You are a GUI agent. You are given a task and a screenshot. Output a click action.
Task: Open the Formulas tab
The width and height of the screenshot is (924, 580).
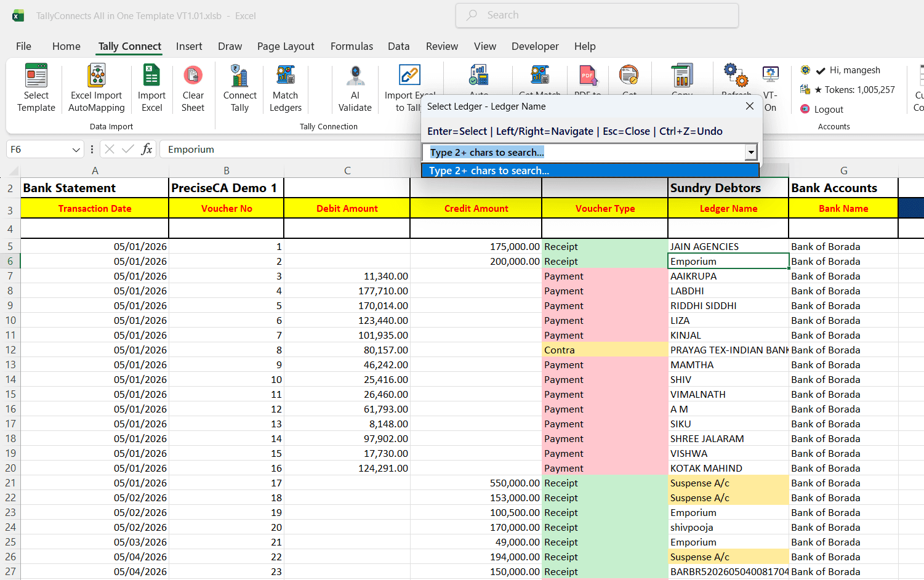(x=352, y=46)
